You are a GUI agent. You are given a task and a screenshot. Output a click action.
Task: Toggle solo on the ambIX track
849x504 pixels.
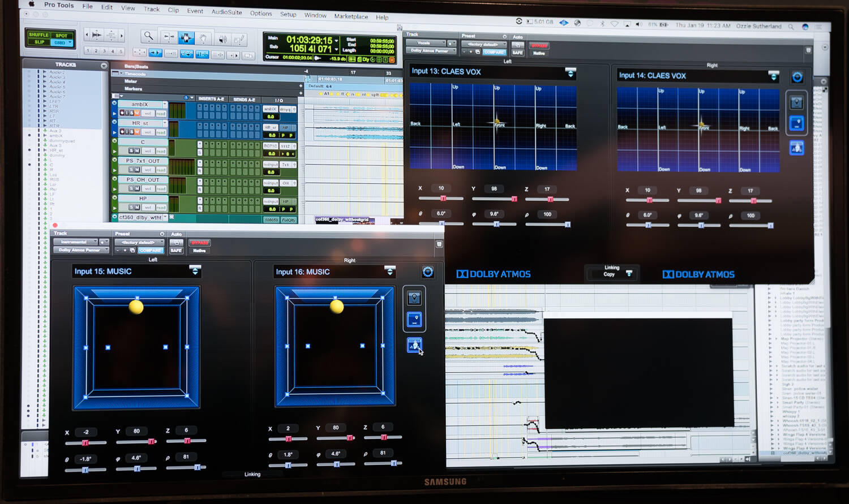[131, 113]
